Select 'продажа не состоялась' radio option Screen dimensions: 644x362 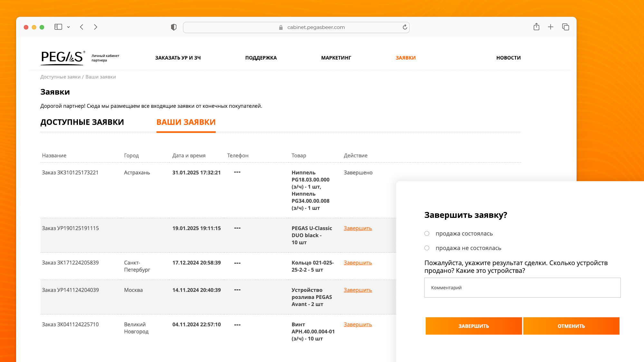tap(427, 248)
